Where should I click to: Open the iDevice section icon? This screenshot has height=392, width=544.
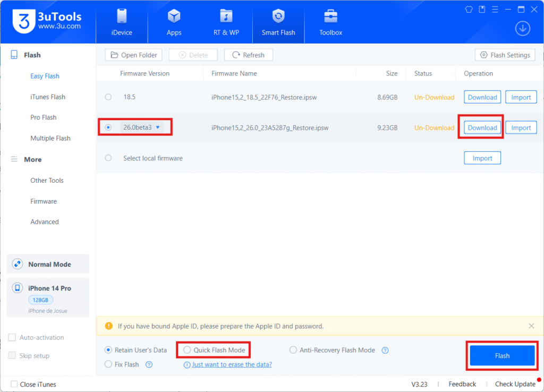pyautogui.click(x=122, y=16)
